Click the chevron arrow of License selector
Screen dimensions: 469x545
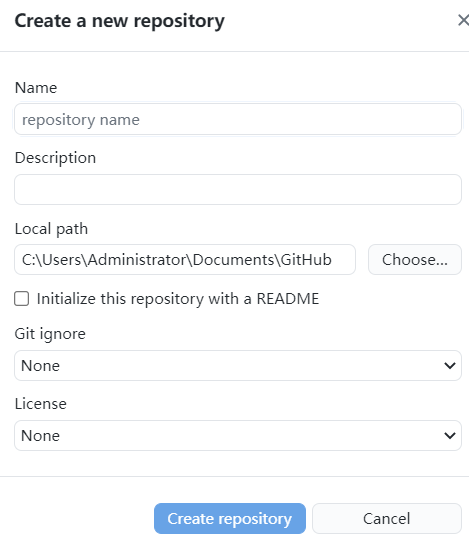450,436
